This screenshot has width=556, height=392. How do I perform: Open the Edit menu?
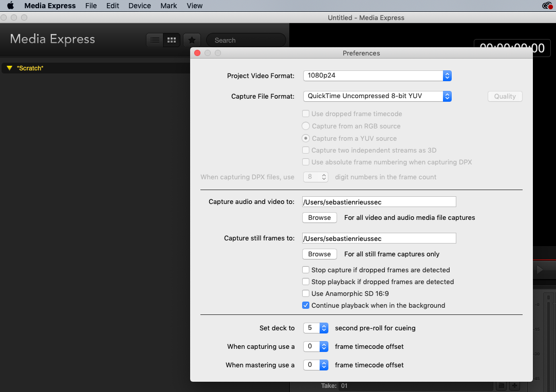[113, 6]
